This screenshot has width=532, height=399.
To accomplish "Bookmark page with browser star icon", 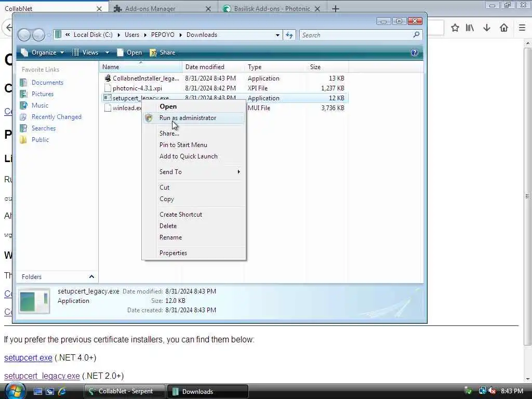I will [455, 28].
